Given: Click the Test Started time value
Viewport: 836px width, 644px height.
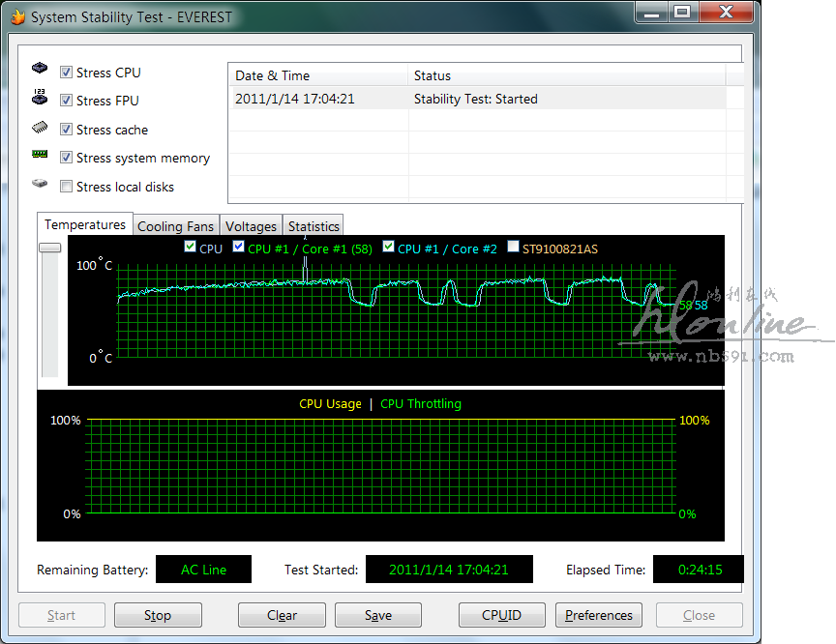Looking at the screenshot, I should pyautogui.click(x=449, y=570).
